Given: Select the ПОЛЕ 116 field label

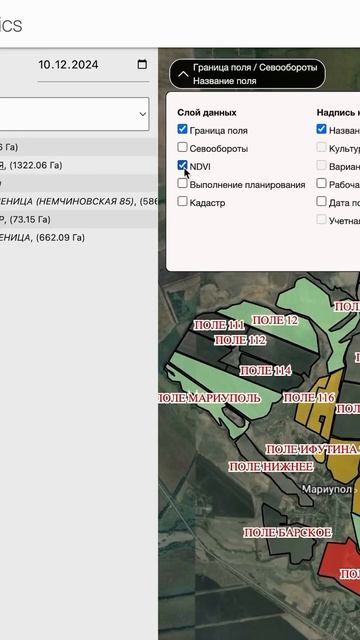Looking at the screenshot, I should pos(309,398).
